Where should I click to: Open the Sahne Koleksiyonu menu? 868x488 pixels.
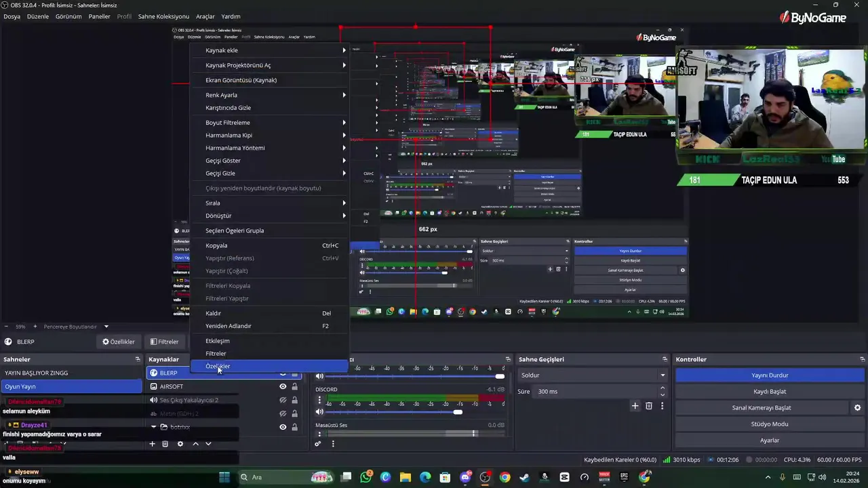(x=163, y=16)
